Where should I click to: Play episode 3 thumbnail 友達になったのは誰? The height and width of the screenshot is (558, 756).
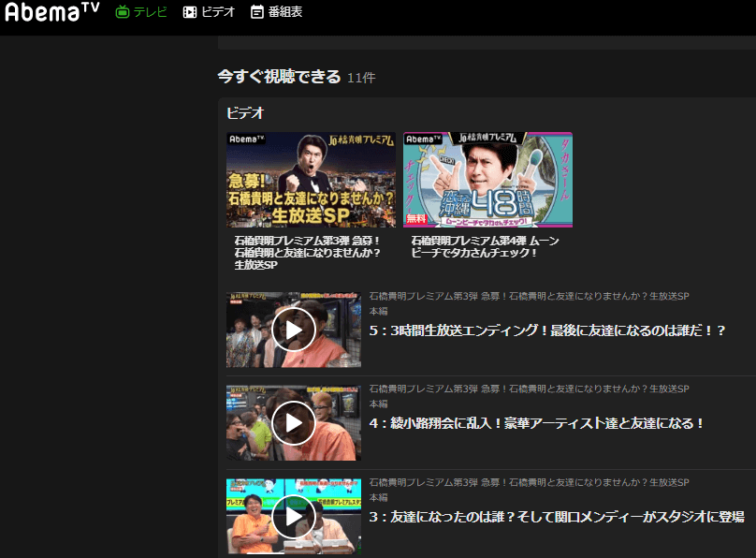click(294, 517)
